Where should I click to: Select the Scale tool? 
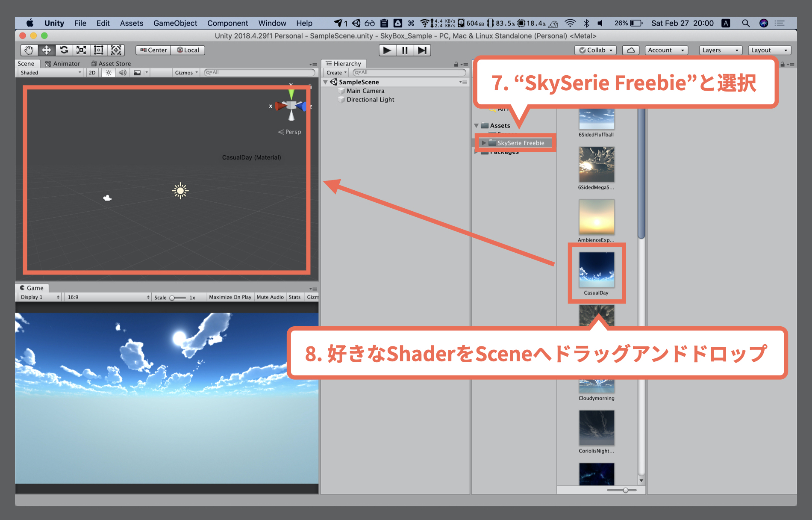coord(81,50)
